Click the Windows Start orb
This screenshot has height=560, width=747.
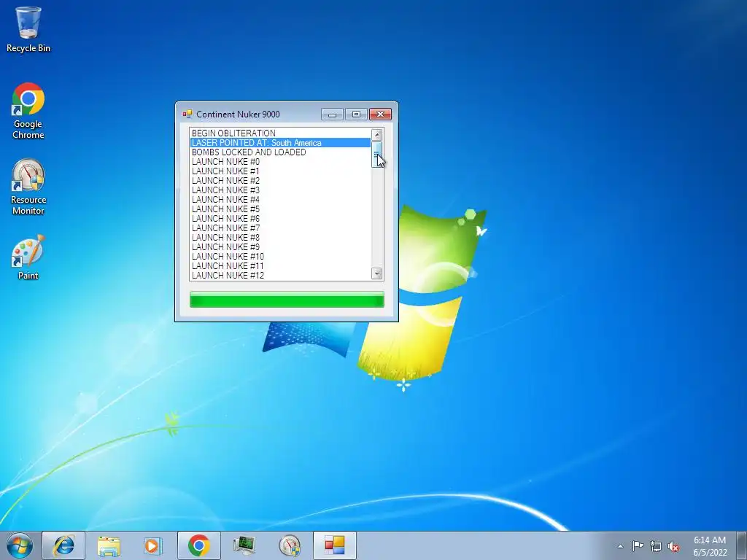tap(20, 545)
